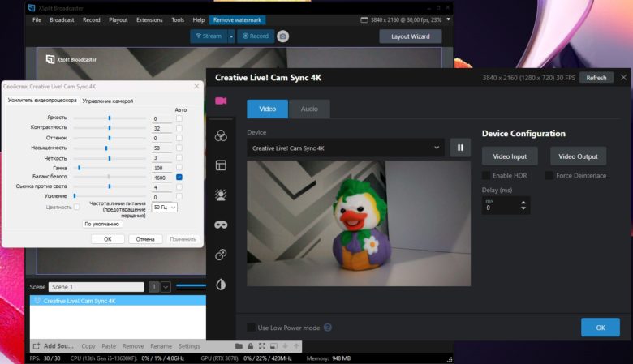The height and width of the screenshot is (364, 633).
Task: Click the Delay (ms) input field
Action: tap(501, 206)
